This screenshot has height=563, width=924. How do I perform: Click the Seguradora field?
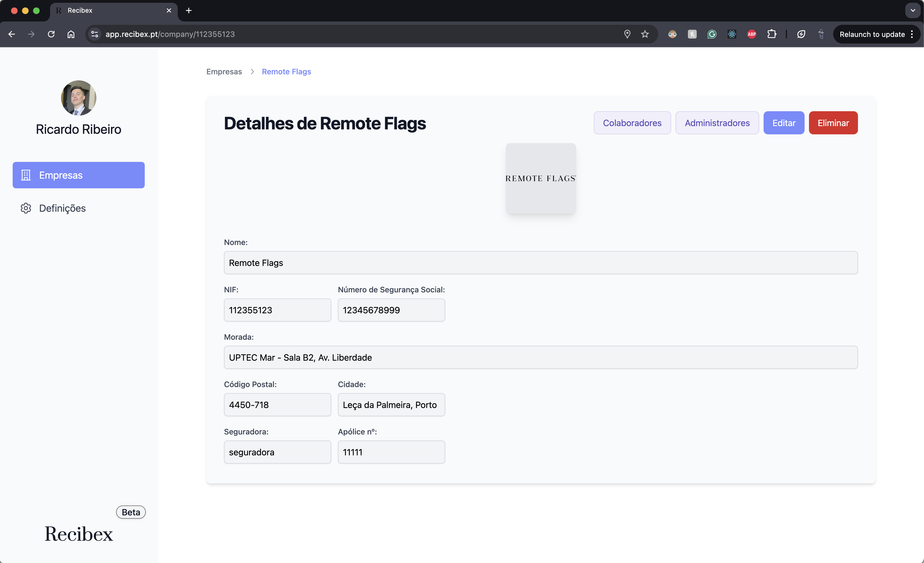[277, 452]
